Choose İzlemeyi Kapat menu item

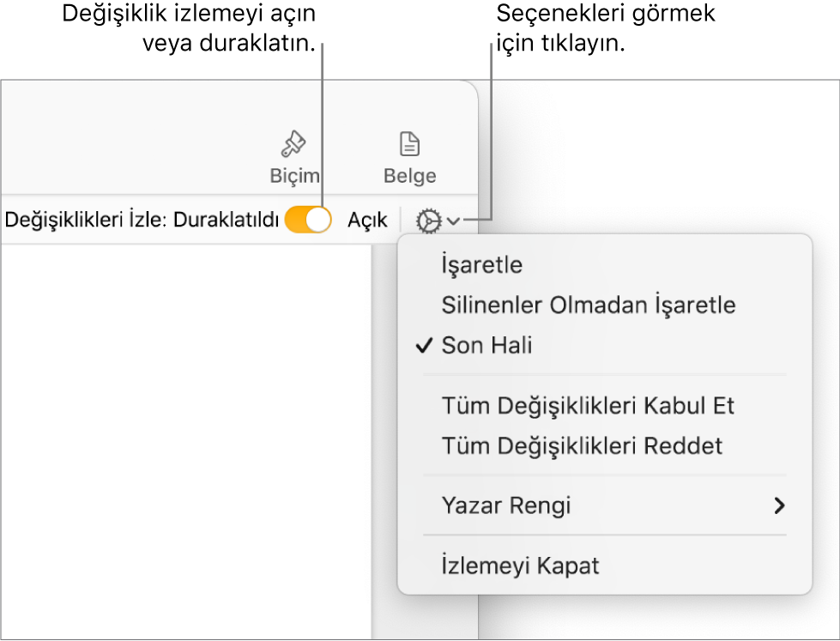point(520,566)
